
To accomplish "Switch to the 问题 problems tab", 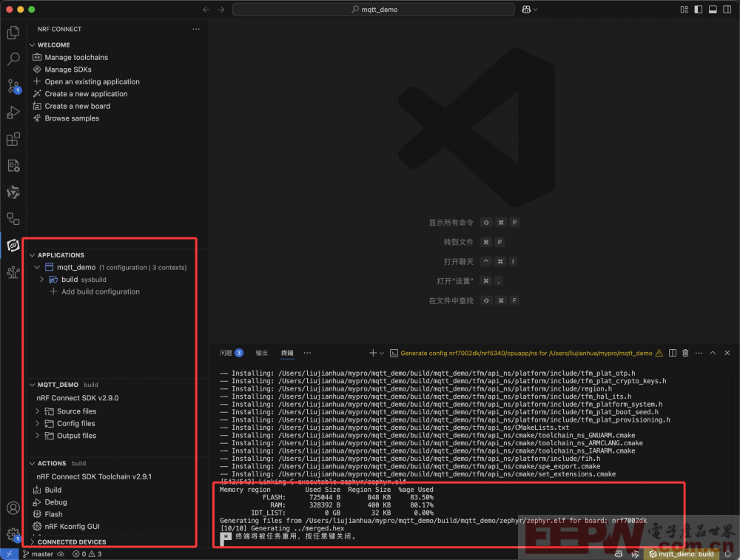I will coord(231,353).
